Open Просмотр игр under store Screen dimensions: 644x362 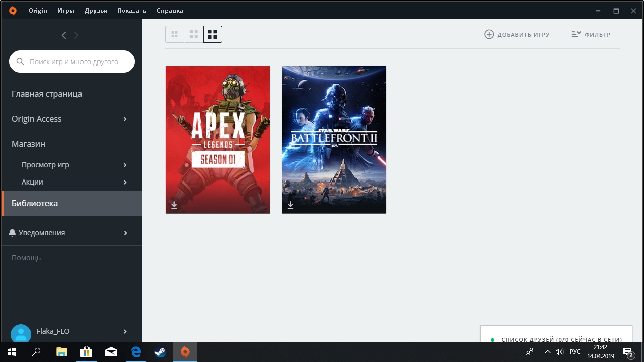[x=45, y=165]
